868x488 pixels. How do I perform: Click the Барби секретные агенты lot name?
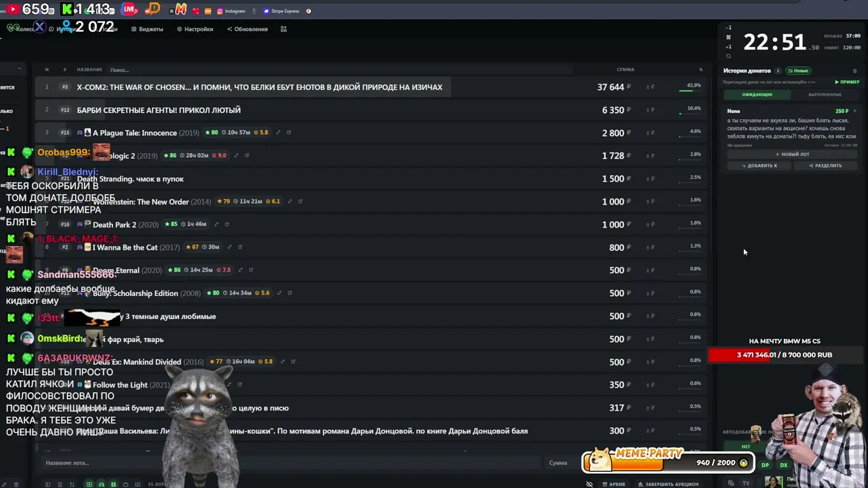click(x=159, y=110)
